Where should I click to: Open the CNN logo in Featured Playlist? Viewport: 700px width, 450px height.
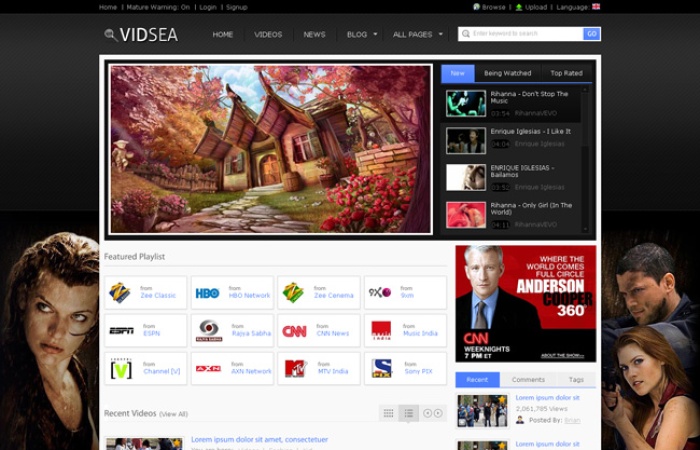tap(294, 331)
